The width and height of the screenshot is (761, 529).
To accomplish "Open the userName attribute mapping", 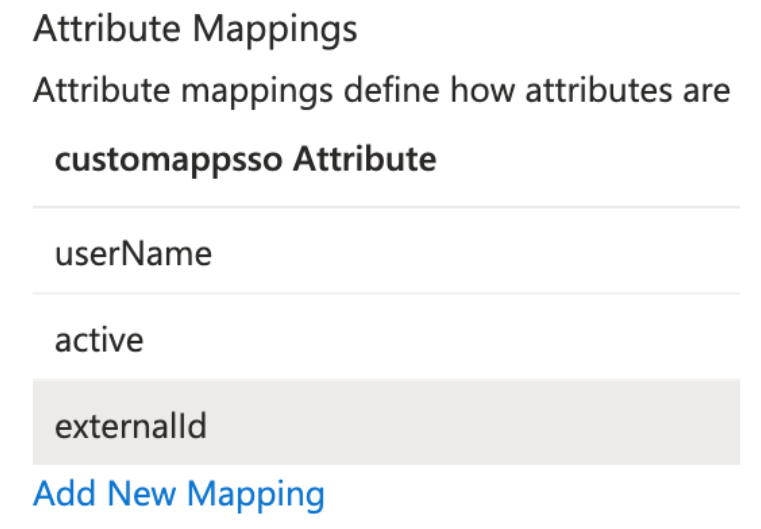I will pyautogui.click(x=133, y=254).
